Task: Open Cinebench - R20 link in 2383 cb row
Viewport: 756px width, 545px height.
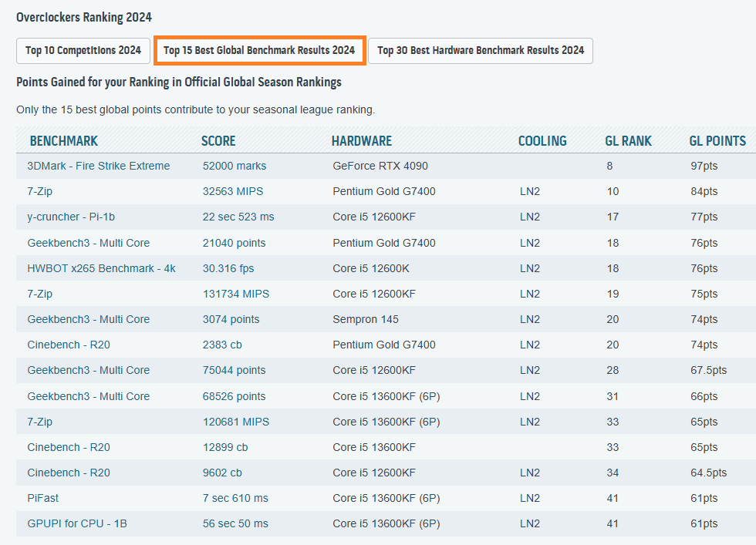Action: [x=69, y=345]
